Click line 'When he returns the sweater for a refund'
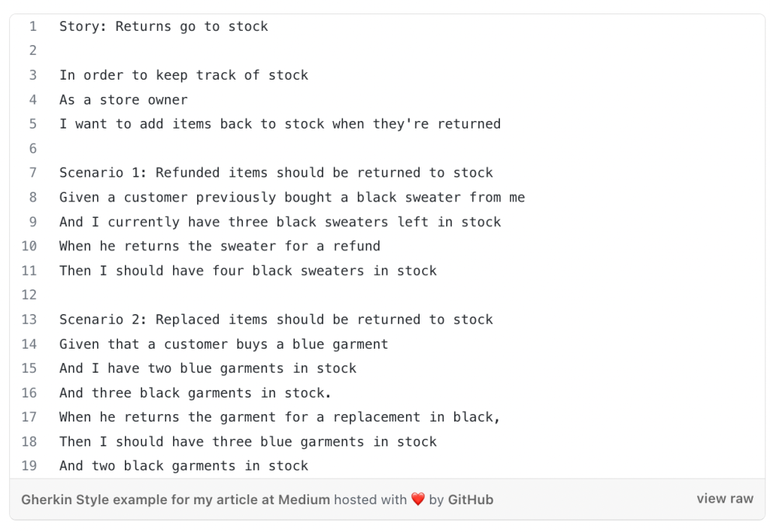Image resolution: width=770 pixels, height=532 pixels. click(220, 246)
